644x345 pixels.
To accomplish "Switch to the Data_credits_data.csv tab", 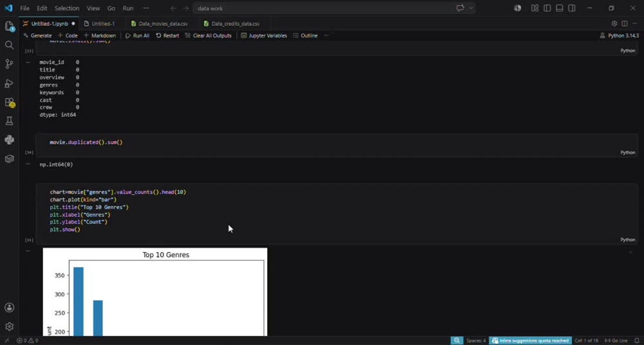I will coord(235,24).
